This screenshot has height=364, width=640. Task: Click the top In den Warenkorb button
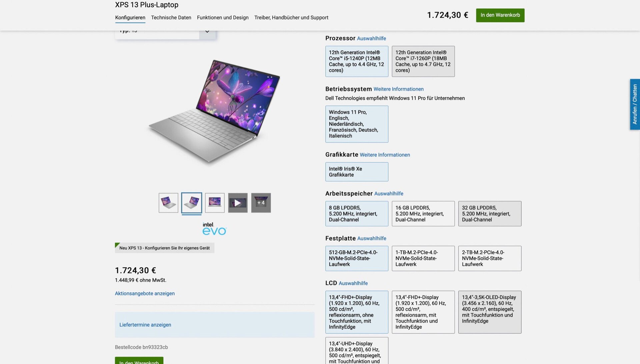pos(500,15)
